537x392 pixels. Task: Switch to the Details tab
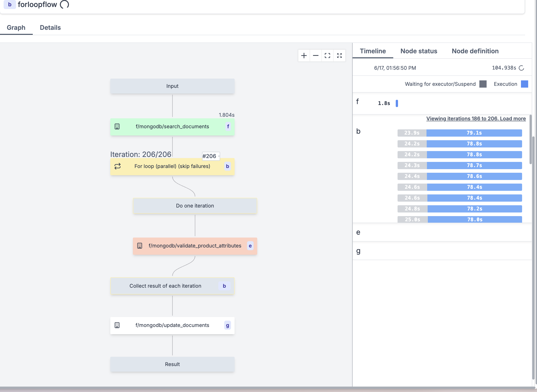point(50,28)
